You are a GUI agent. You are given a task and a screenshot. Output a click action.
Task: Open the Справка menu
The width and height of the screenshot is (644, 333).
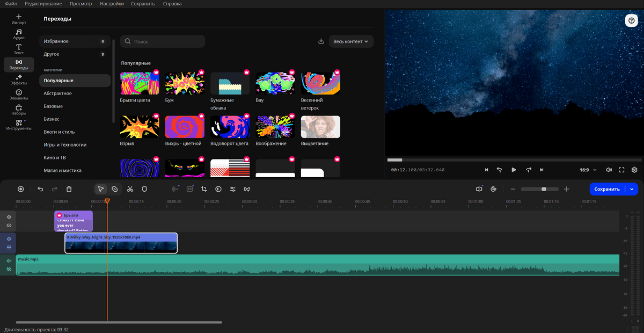point(172,4)
